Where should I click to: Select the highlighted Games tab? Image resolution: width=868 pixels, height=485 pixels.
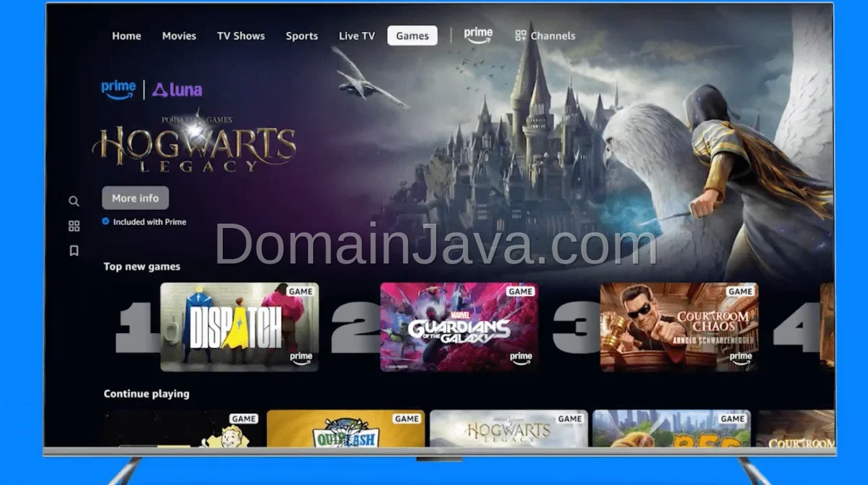(412, 35)
